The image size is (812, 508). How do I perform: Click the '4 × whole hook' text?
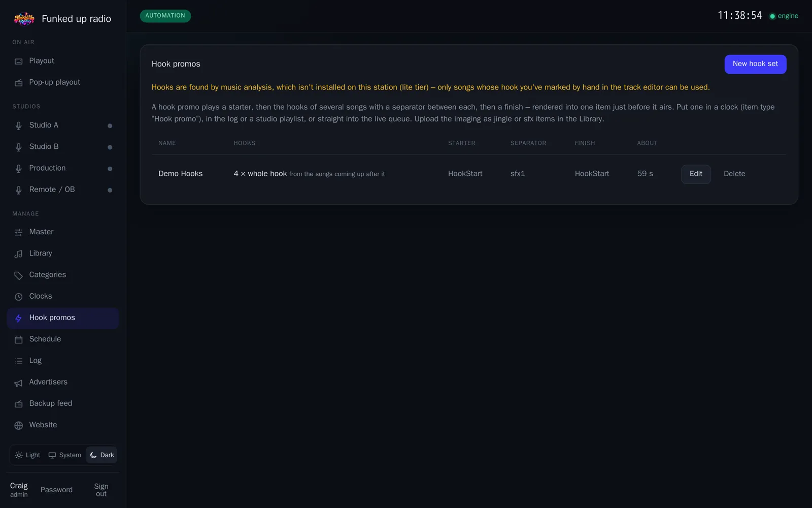click(260, 174)
